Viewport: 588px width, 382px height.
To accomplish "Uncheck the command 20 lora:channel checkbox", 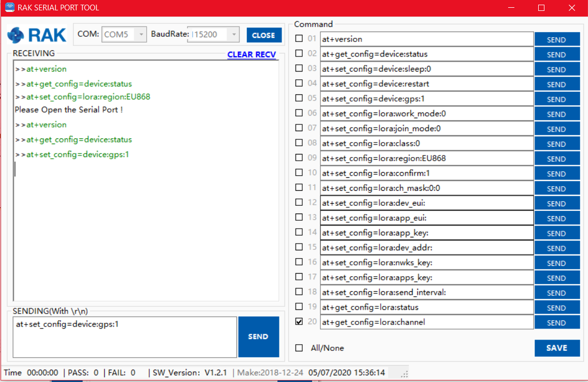I will click(x=299, y=322).
